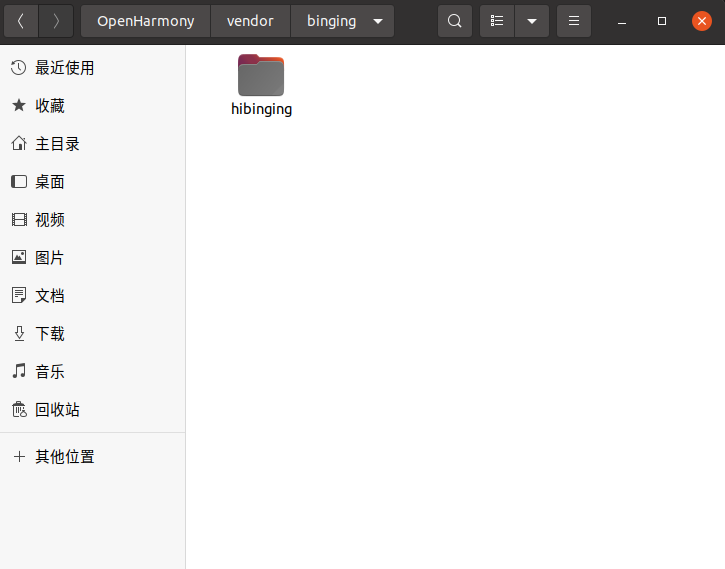Open 收藏 starred items star icon

[19, 106]
